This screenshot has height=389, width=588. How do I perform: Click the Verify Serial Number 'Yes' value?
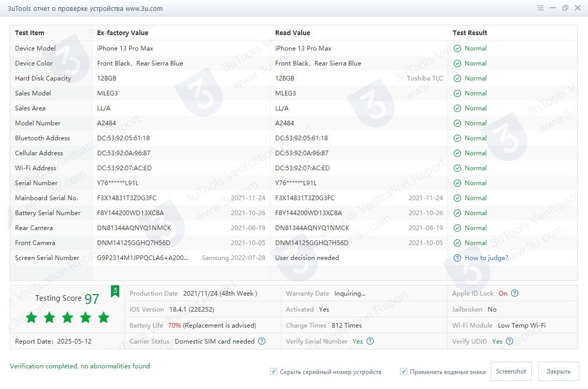point(358,342)
